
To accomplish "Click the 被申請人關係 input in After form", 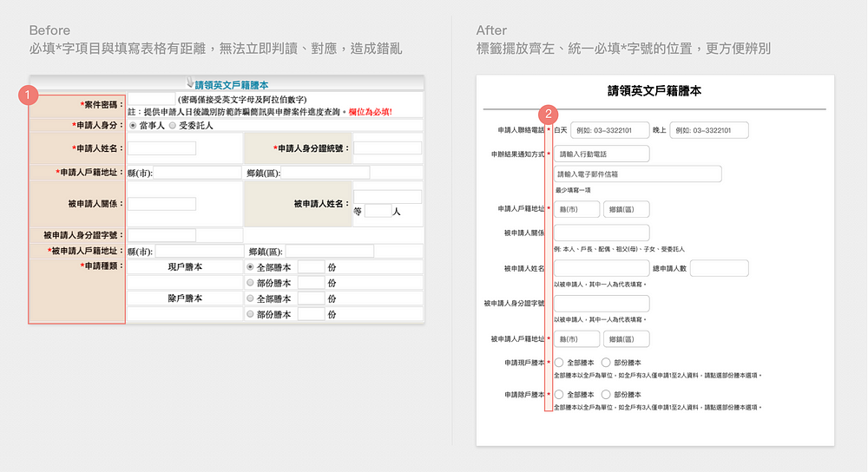I will [602, 233].
